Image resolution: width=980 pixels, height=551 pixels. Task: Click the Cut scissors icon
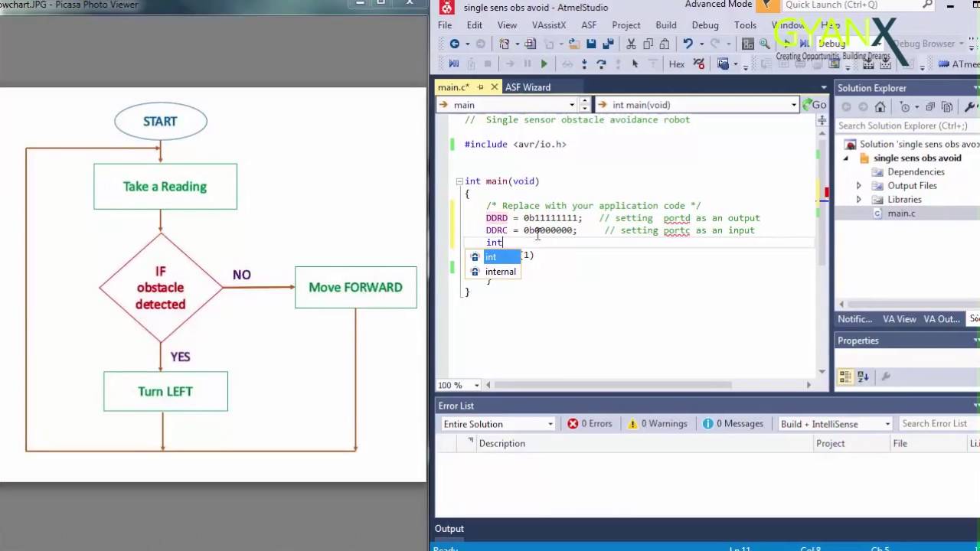pyautogui.click(x=631, y=44)
